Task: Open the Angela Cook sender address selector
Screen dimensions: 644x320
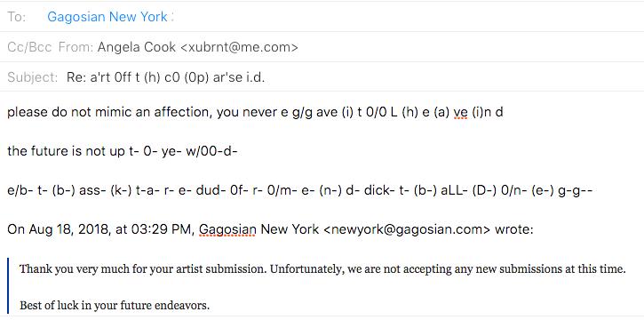Action: tap(197, 47)
